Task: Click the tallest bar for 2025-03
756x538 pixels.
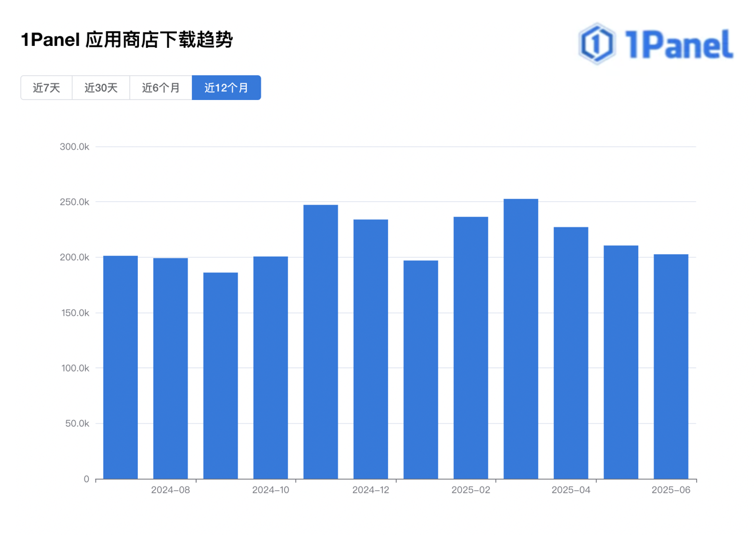Action: coord(521,339)
